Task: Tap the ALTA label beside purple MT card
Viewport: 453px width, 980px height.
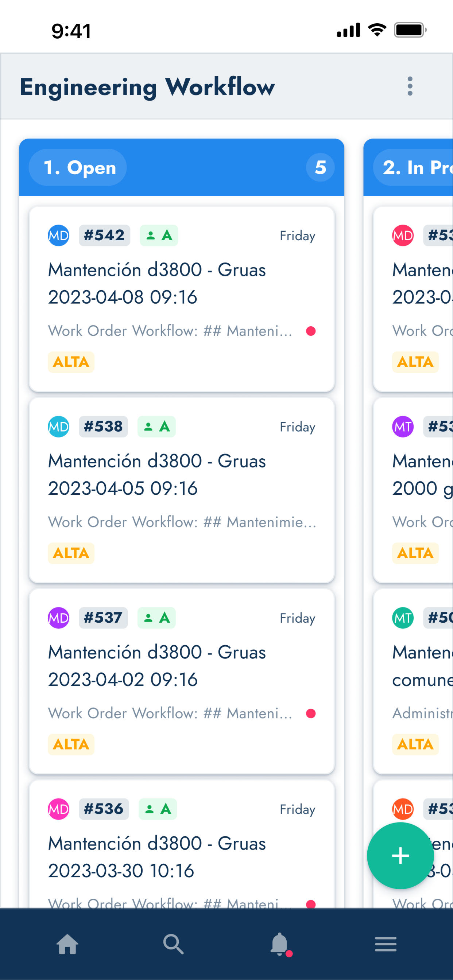Action: [x=415, y=553]
